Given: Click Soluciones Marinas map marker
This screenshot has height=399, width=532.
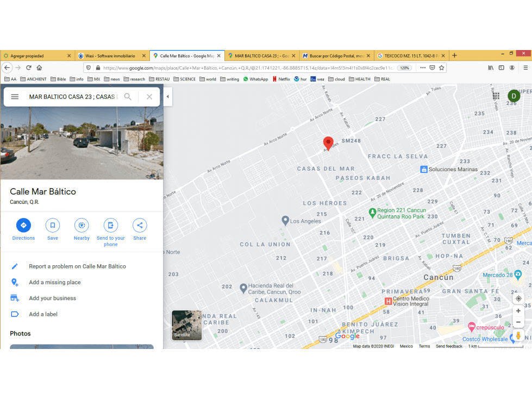Looking at the screenshot, I should [423, 169].
